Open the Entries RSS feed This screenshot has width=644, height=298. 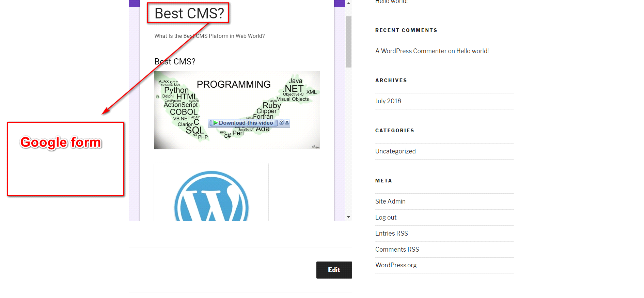(392, 234)
